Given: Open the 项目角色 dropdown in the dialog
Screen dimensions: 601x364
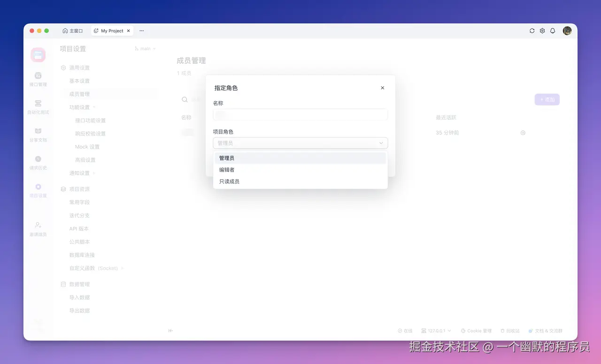Looking at the screenshot, I should (300, 143).
